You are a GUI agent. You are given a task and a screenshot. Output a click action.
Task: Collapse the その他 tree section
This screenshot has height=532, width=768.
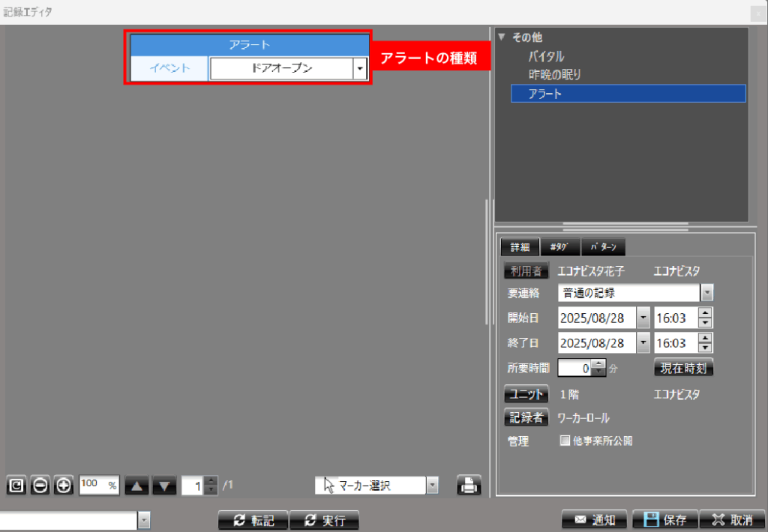pos(502,36)
